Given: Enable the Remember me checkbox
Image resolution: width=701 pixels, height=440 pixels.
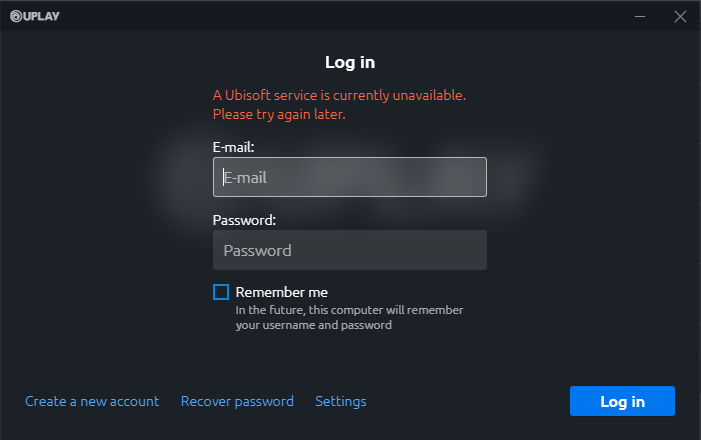Looking at the screenshot, I should (221, 292).
